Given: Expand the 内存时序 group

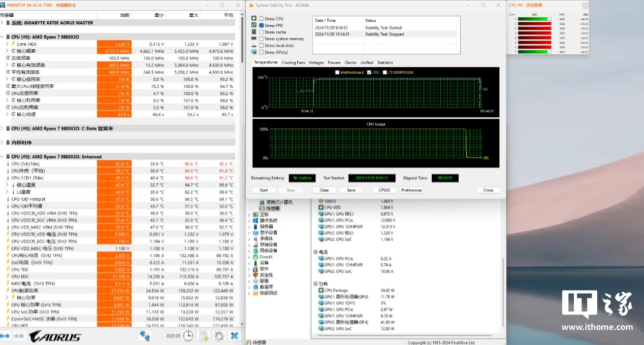Looking at the screenshot, I should tap(3, 143).
